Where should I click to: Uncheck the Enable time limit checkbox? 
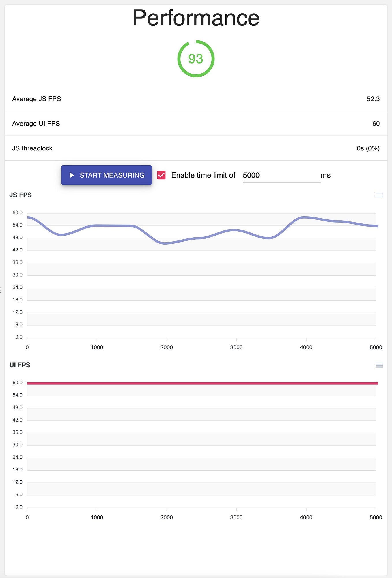(x=161, y=175)
